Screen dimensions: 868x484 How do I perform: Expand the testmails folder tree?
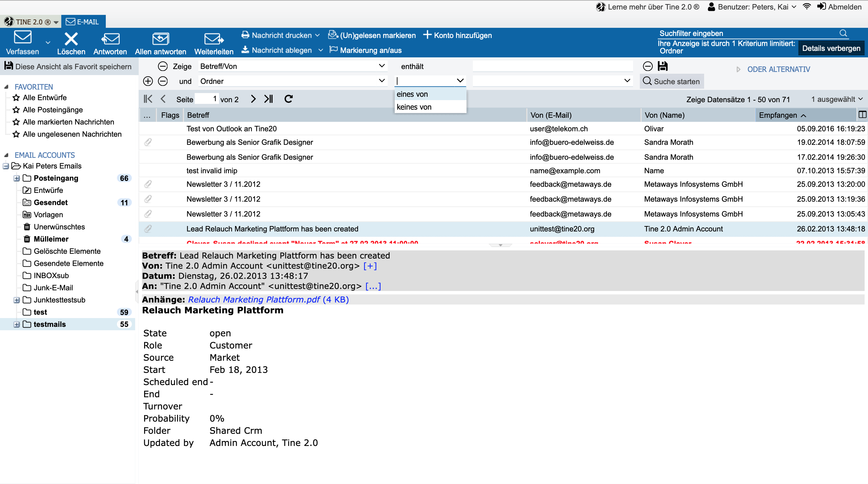pyautogui.click(x=16, y=324)
